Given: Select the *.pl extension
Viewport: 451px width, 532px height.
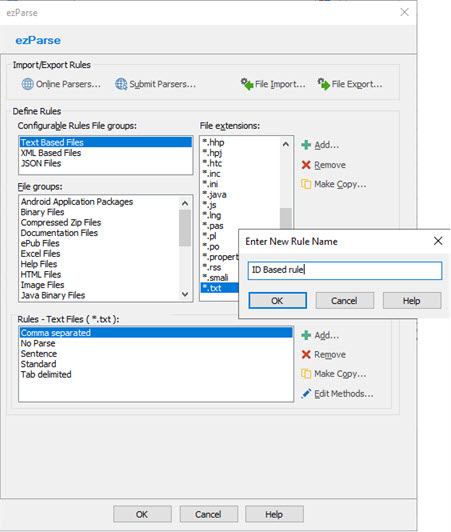Looking at the screenshot, I should point(220,236).
